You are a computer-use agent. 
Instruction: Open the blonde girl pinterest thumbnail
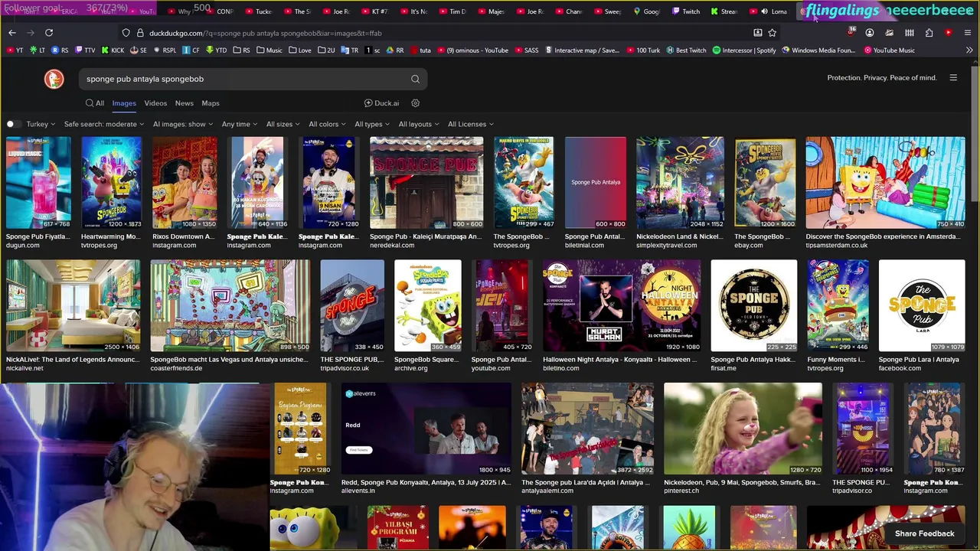(743, 429)
